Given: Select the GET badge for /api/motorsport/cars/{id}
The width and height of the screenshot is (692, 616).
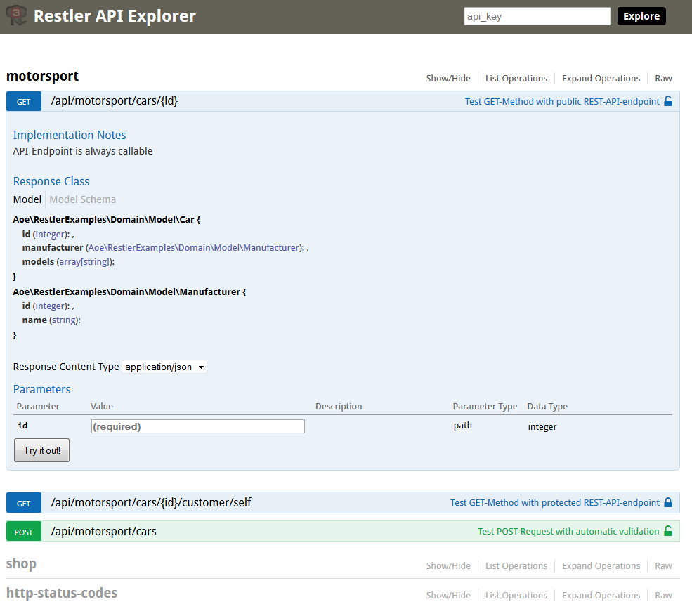Looking at the screenshot, I should pyautogui.click(x=23, y=100).
